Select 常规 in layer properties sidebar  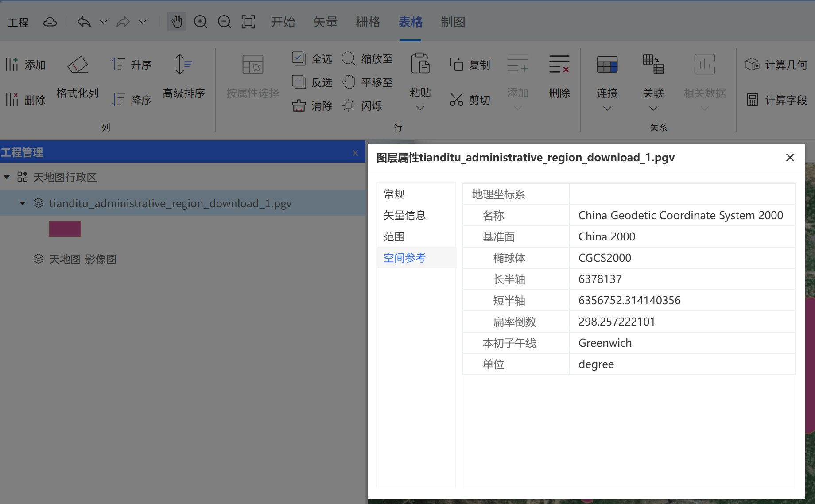pyautogui.click(x=416, y=194)
